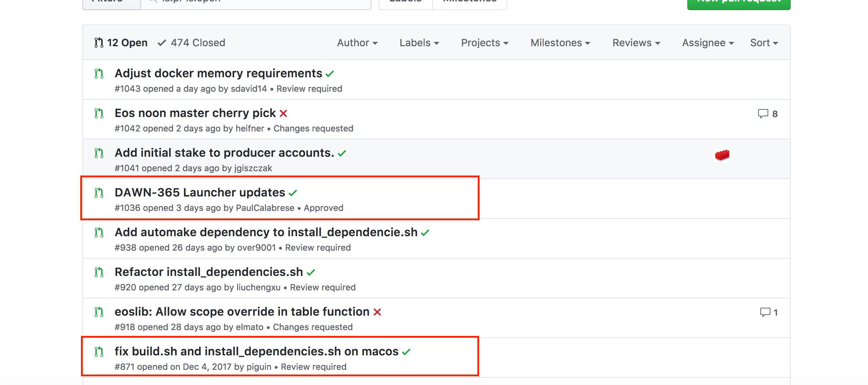Click passing checkmark beside Refactor install_dependencies.sh
Screen dimensions: 868x385
point(311,272)
